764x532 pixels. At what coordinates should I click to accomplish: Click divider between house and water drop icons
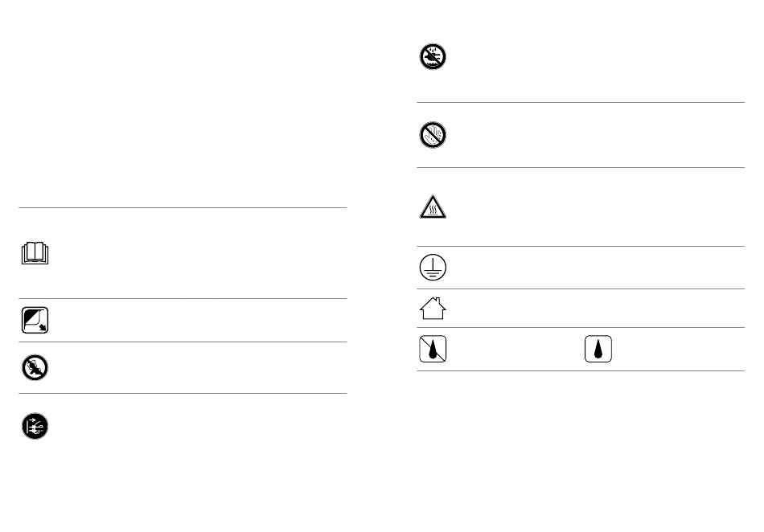coord(581,327)
